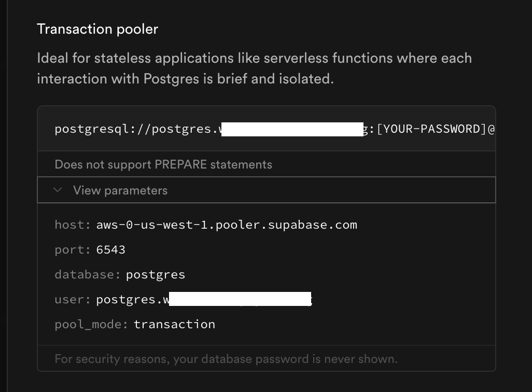Click the "database:" parameter label
This screenshot has height=392, width=532.
87,274
